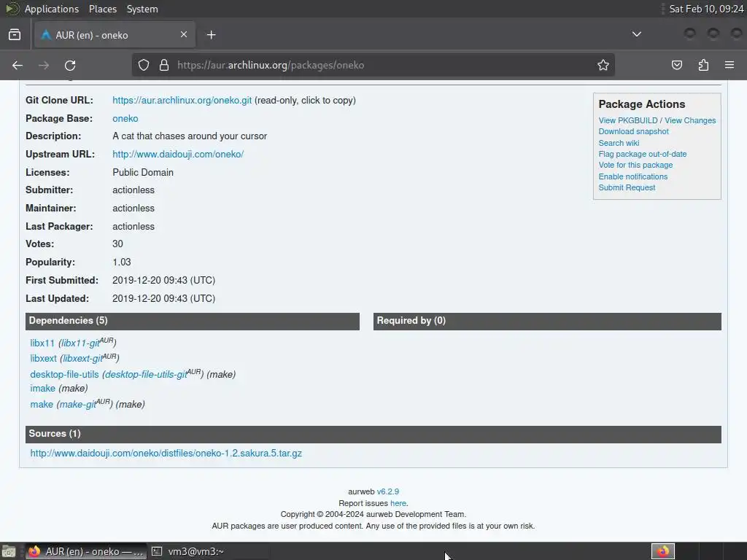Open the libxext-git AUR link
The image size is (747, 560).
point(83,358)
